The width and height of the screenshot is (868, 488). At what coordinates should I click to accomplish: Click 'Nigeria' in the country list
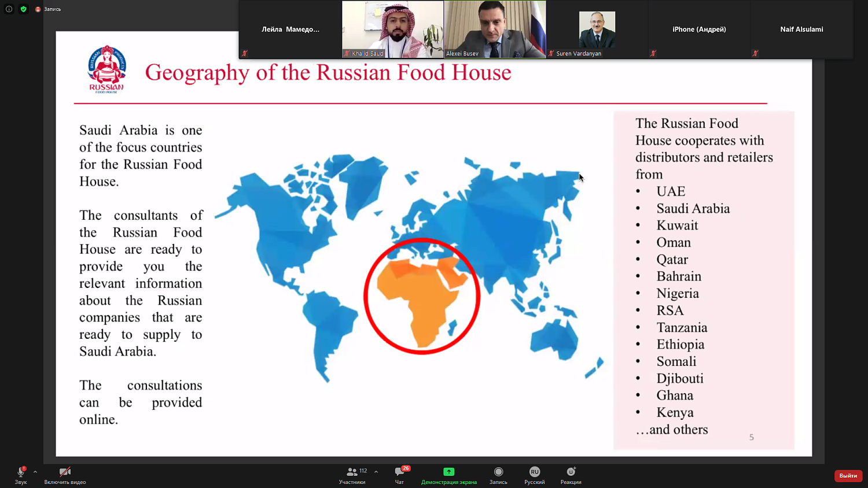tap(678, 294)
